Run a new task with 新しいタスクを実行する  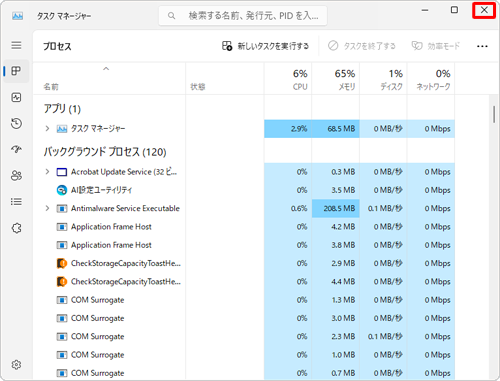coord(265,46)
